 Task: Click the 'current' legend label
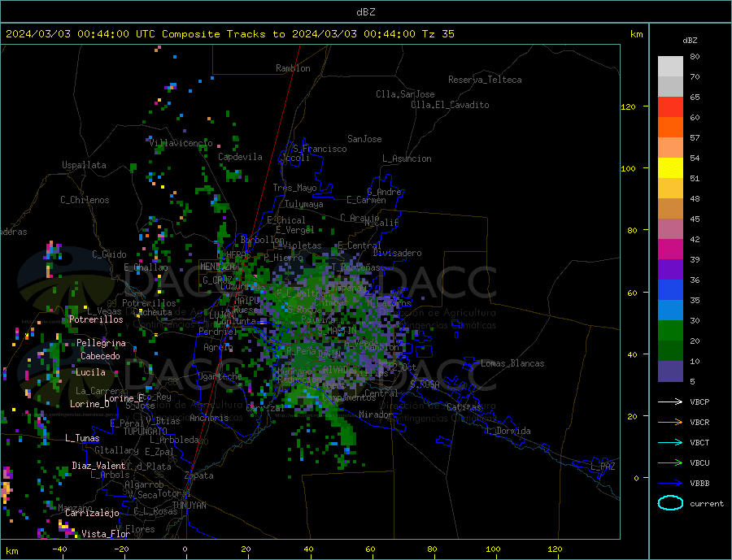pyautogui.click(x=707, y=504)
